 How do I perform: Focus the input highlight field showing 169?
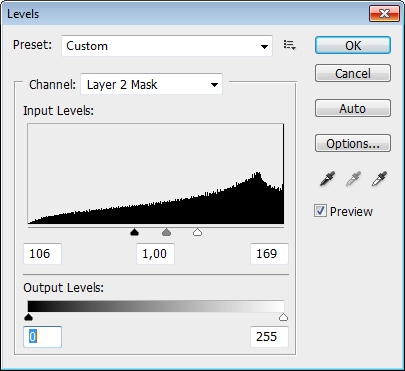[269, 254]
